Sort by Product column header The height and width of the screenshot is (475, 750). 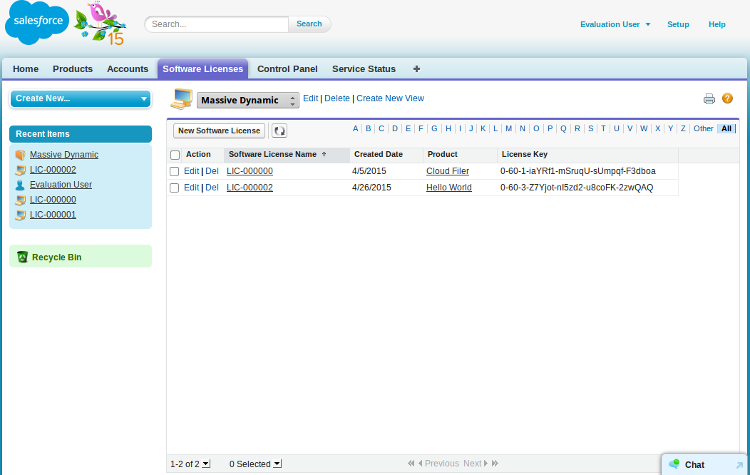[442, 155]
